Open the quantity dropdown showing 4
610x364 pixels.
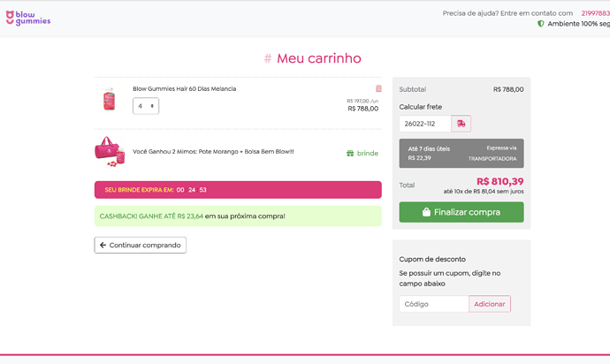(x=146, y=106)
